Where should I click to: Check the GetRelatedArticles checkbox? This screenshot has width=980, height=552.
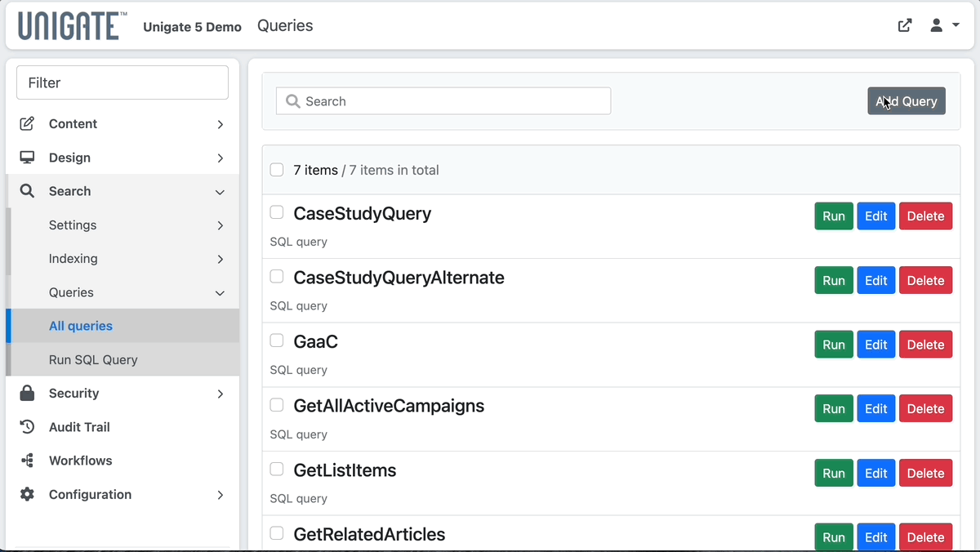pyautogui.click(x=277, y=533)
